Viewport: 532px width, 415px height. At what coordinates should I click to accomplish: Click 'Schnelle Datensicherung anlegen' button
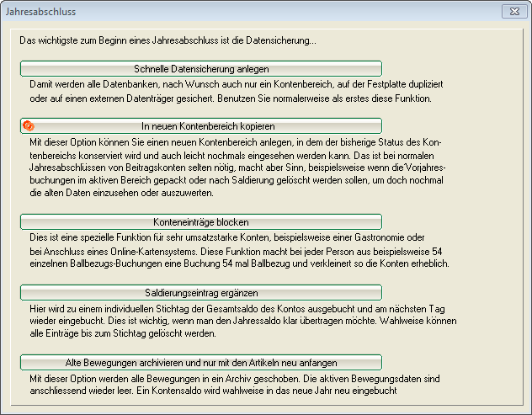(201, 68)
